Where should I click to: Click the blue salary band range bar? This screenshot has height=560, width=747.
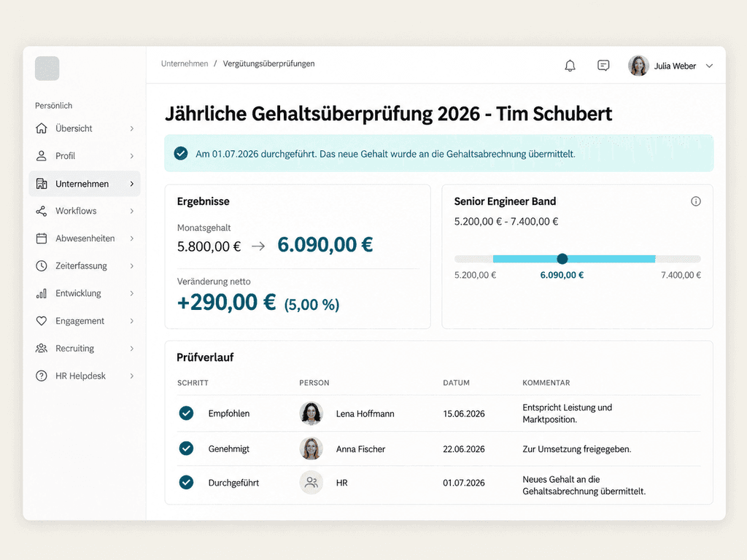pyautogui.click(x=574, y=259)
